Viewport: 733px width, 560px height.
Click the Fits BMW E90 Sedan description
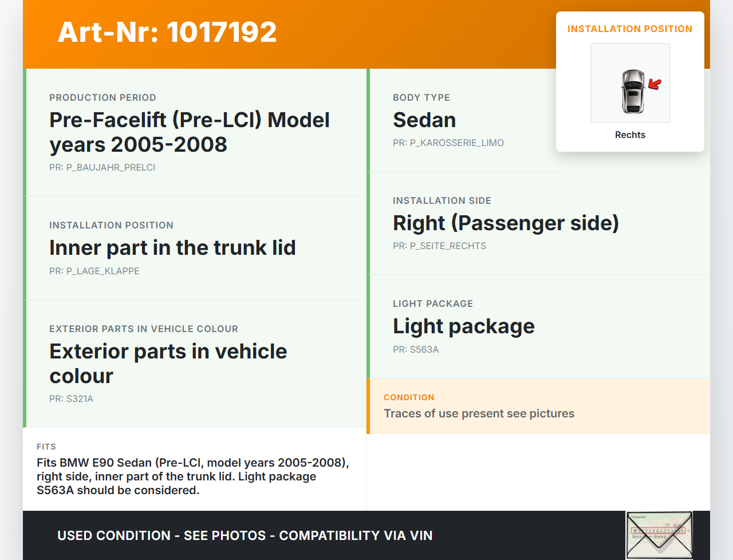tap(193, 476)
